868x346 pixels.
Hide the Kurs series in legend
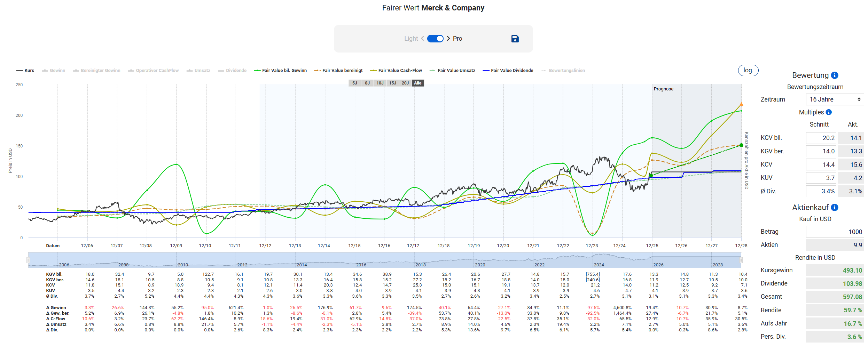[25, 71]
